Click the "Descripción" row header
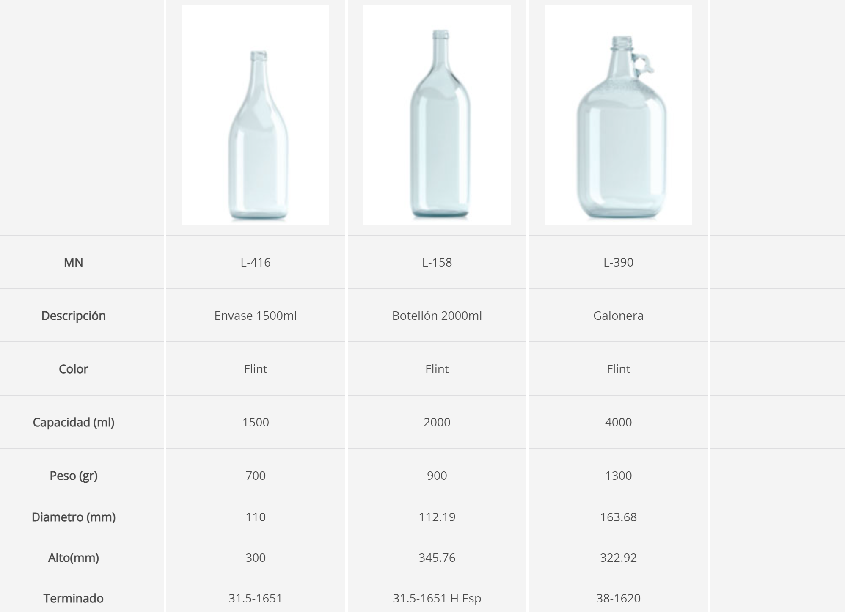 pyautogui.click(x=73, y=316)
